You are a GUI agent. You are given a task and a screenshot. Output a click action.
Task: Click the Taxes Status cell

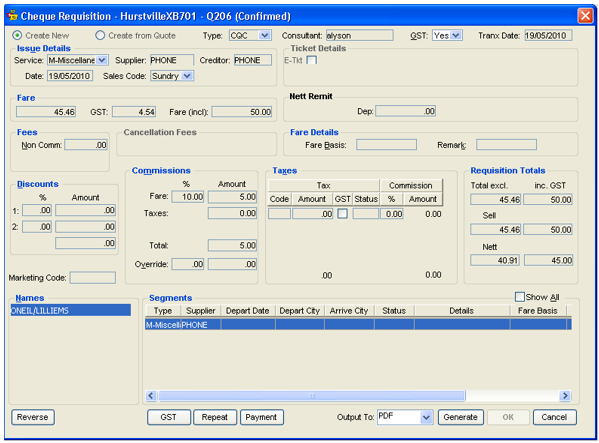366,213
